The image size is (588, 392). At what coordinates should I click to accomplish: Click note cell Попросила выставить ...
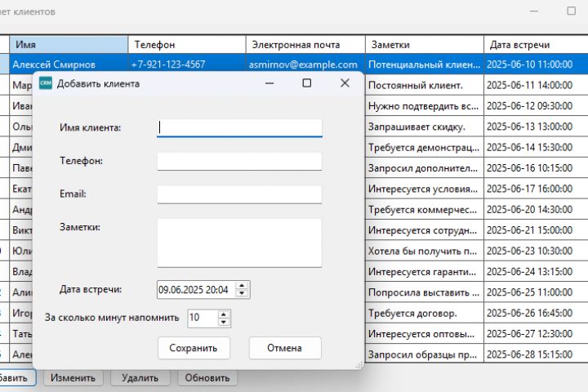[425, 292]
